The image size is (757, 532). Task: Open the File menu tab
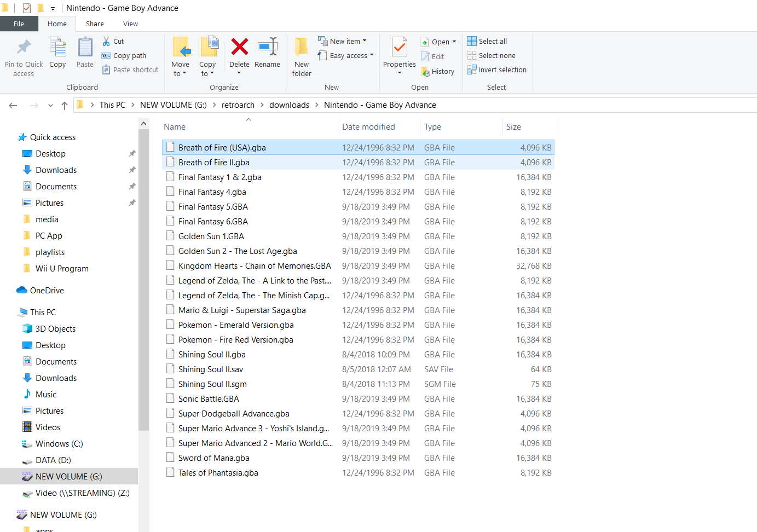tap(19, 24)
